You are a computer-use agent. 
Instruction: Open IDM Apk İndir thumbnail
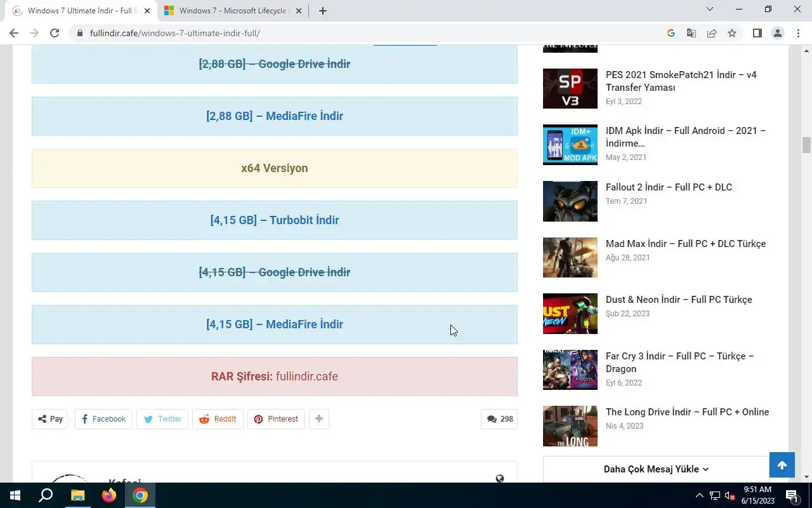(570, 145)
